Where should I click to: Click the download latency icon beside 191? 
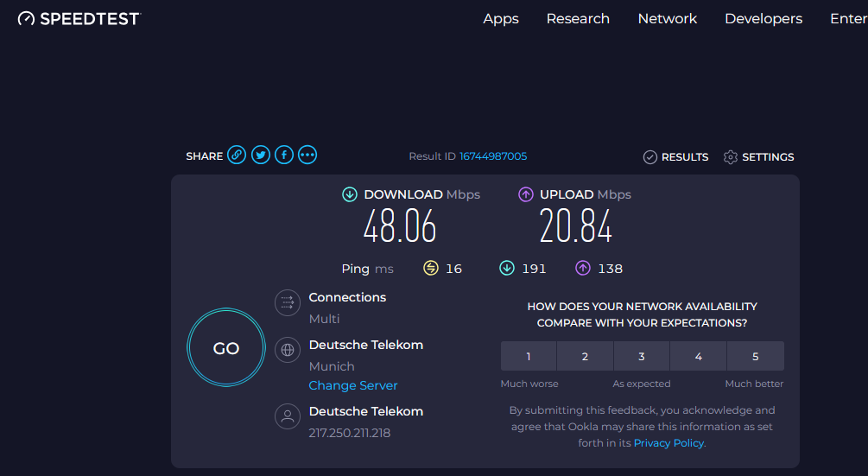(506, 269)
